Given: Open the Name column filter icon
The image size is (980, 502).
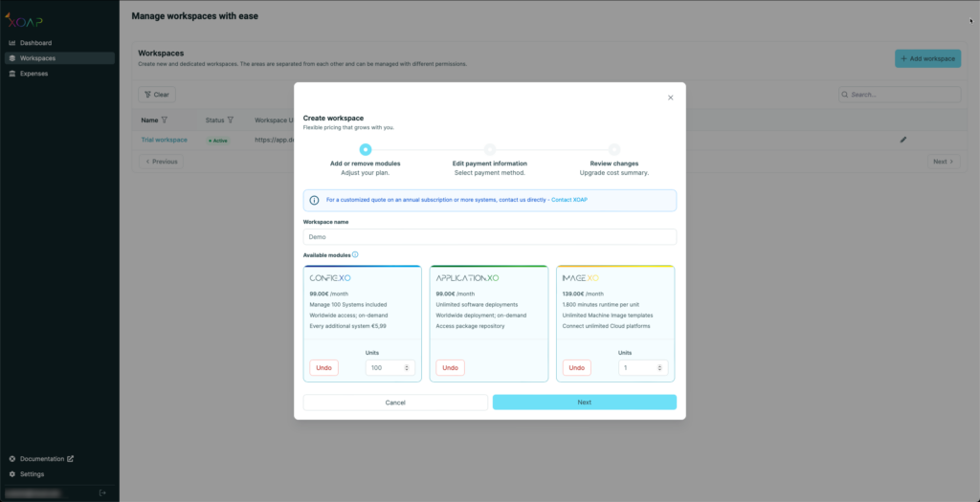Looking at the screenshot, I should click(x=165, y=120).
